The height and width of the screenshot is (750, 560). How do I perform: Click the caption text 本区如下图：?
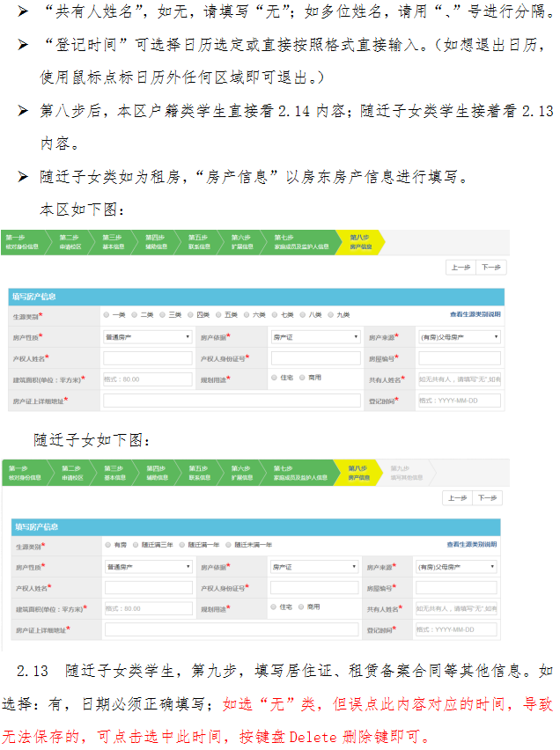tap(81, 210)
